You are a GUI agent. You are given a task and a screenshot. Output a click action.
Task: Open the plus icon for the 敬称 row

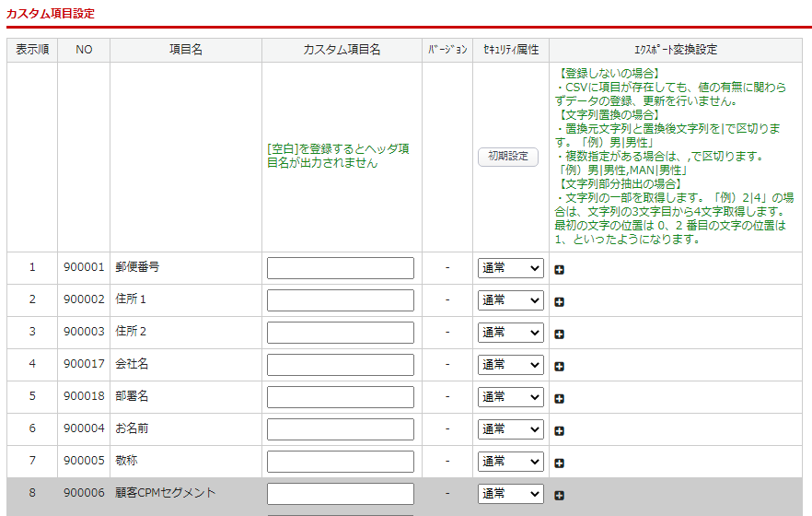coord(559,463)
